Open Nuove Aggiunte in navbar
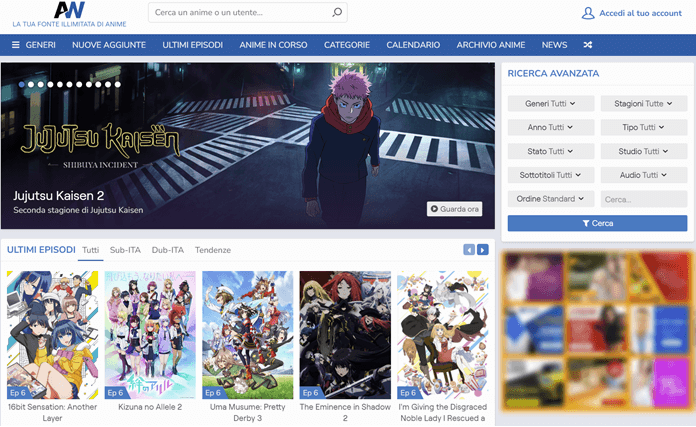 click(x=109, y=45)
